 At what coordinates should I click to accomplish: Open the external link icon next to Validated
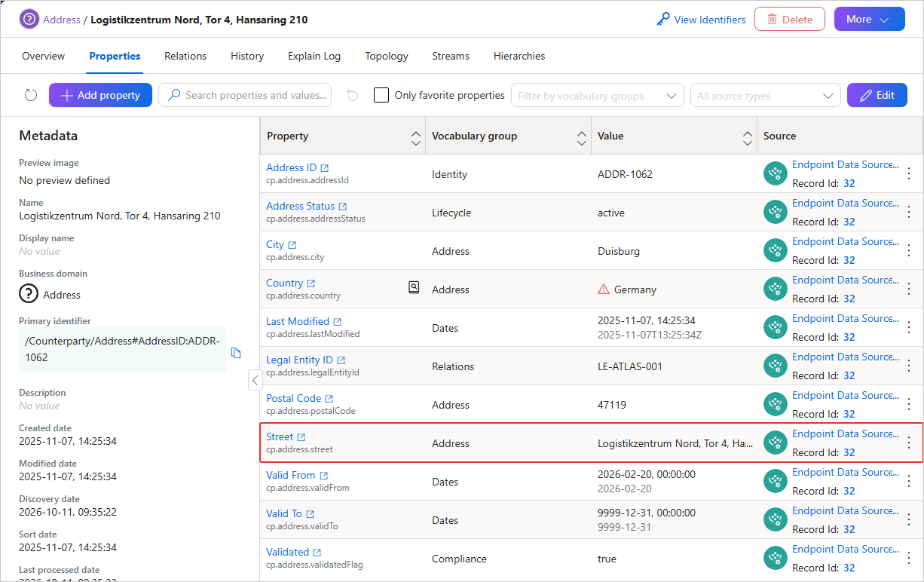(x=317, y=553)
